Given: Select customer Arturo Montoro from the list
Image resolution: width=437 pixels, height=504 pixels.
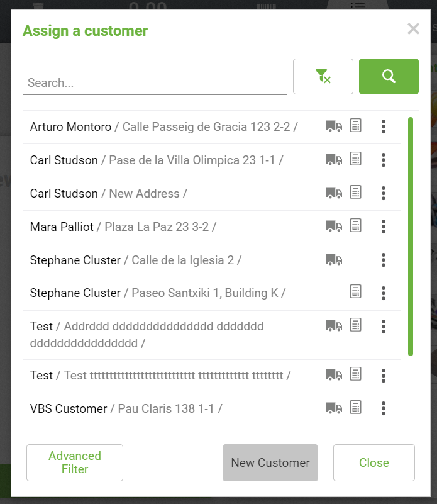Looking at the screenshot, I should 70,127.
